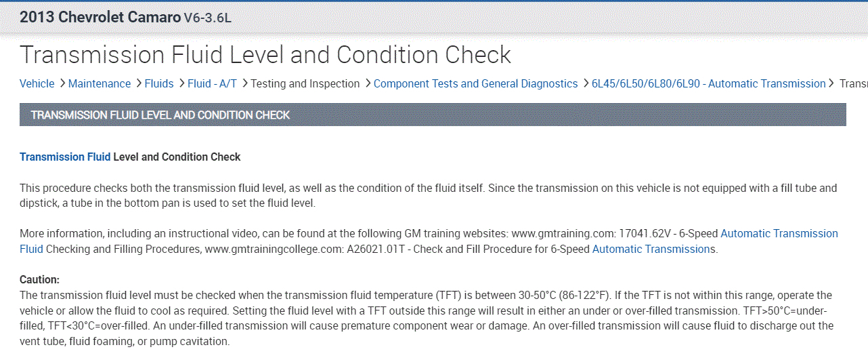The width and height of the screenshot is (868, 360).
Task: Open the Fluid - A/T breadcrumb
Action: pyautogui.click(x=212, y=84)
